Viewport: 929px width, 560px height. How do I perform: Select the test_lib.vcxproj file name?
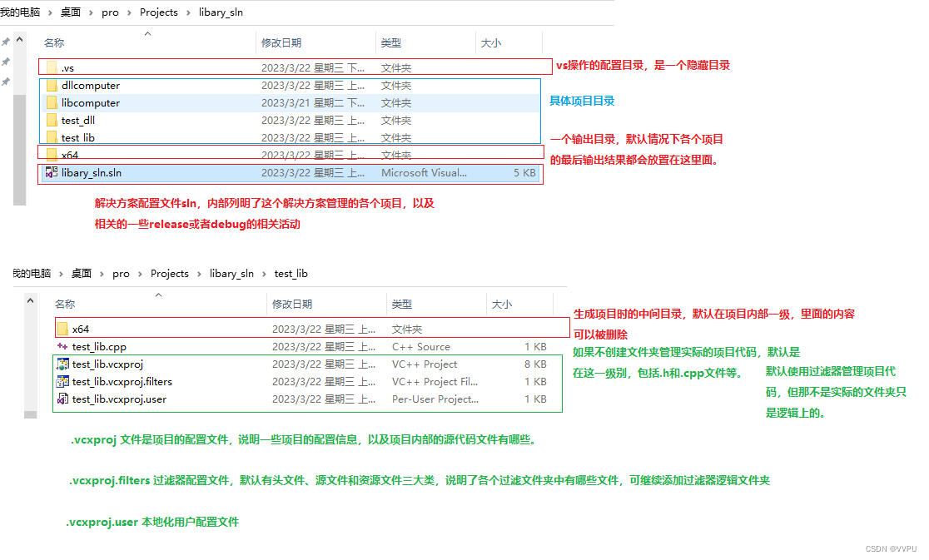point(107,364)
